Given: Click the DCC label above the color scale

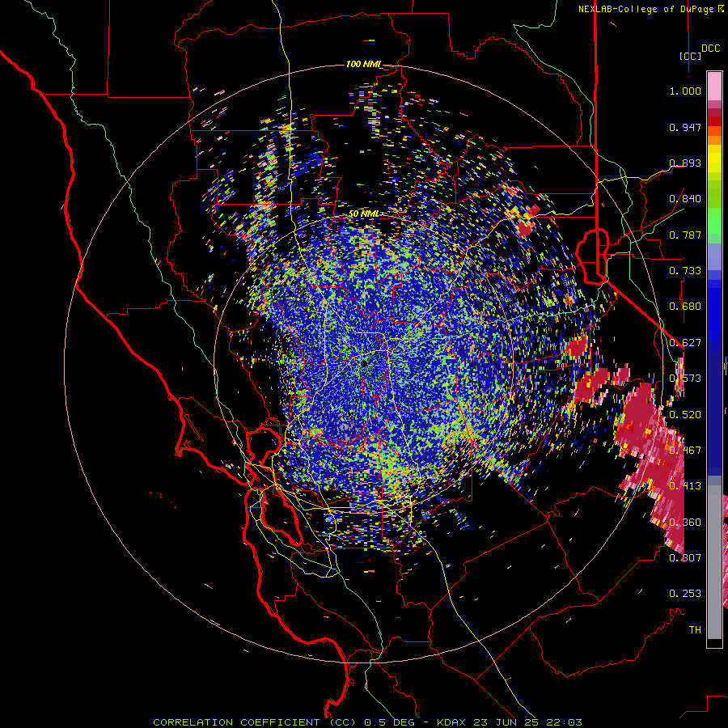Looking at the screenshot, I should point(710,49).
